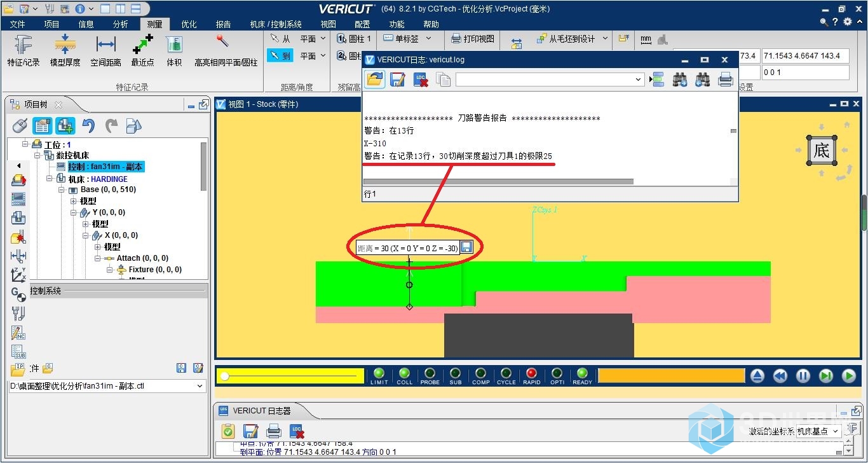Click the animation speed slider handle
This screenshot has width=868, height=463.
[224, 377]
